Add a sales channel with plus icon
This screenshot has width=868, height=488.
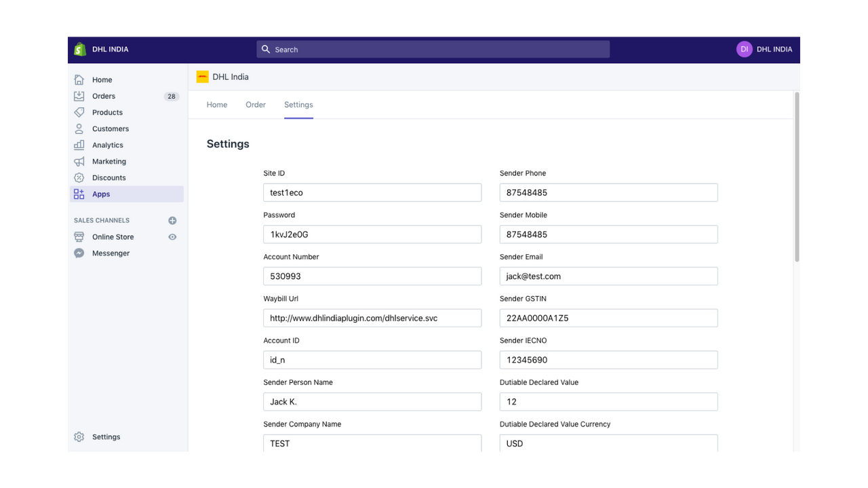click(x=172, y=220)
